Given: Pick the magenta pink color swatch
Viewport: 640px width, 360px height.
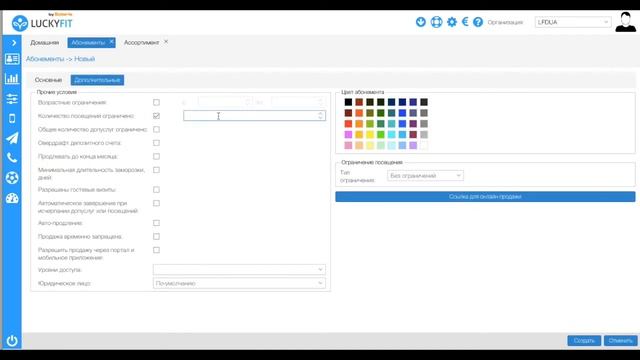Looking at the screenshot, I should [x=348, y=135].
